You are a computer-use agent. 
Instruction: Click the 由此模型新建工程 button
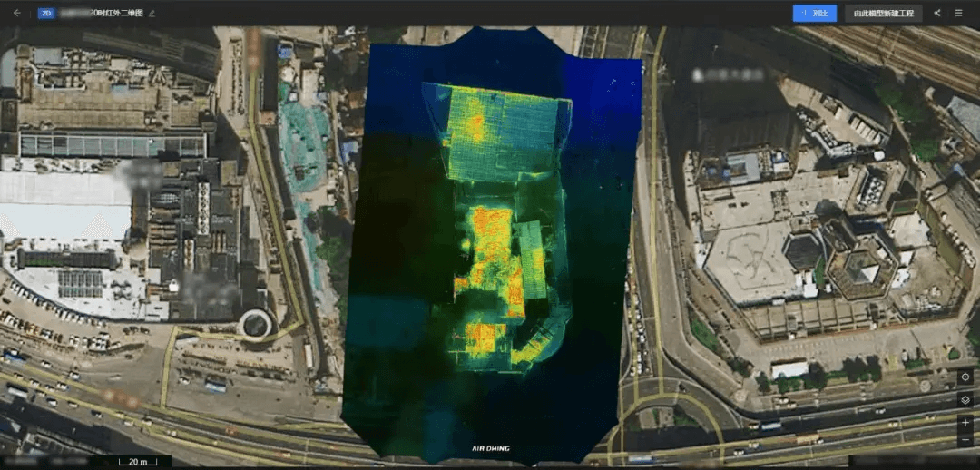click(883, 13)
